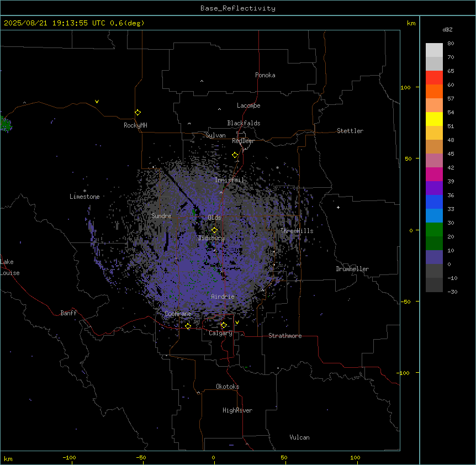The image size is (476, 465).
Task: Click the Sylvan label on the map
Action: pos(215,135)
